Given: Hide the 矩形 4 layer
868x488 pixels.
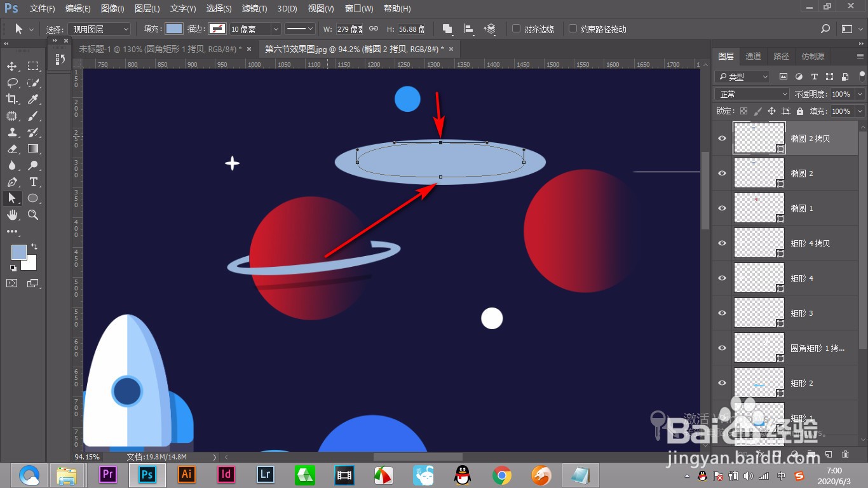Looking at the screenshot, I should (722, 278).
